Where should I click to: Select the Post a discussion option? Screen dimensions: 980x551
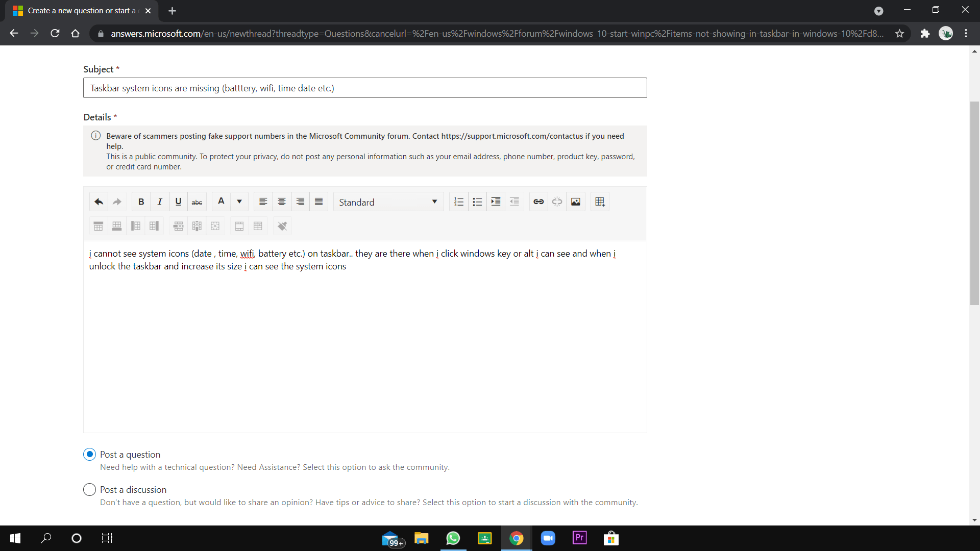pyautogui.click(x=89, y=489)
